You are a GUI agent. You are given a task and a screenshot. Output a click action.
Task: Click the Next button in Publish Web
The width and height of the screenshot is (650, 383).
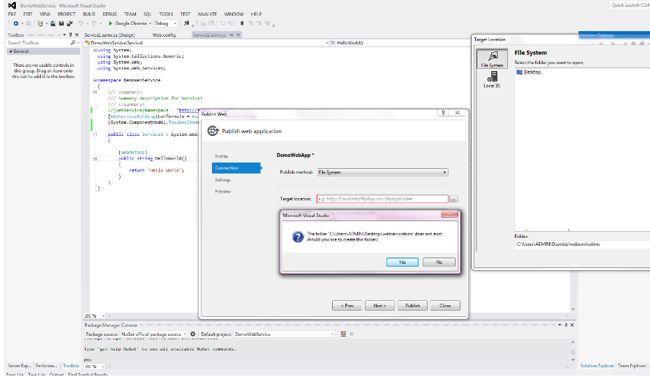tap(379, 305)
